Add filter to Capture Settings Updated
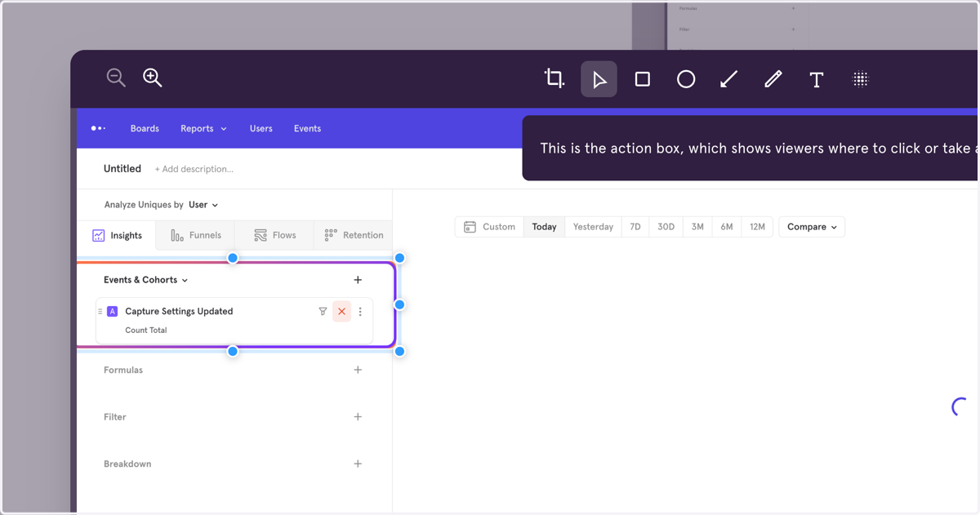 click(323, 312)
